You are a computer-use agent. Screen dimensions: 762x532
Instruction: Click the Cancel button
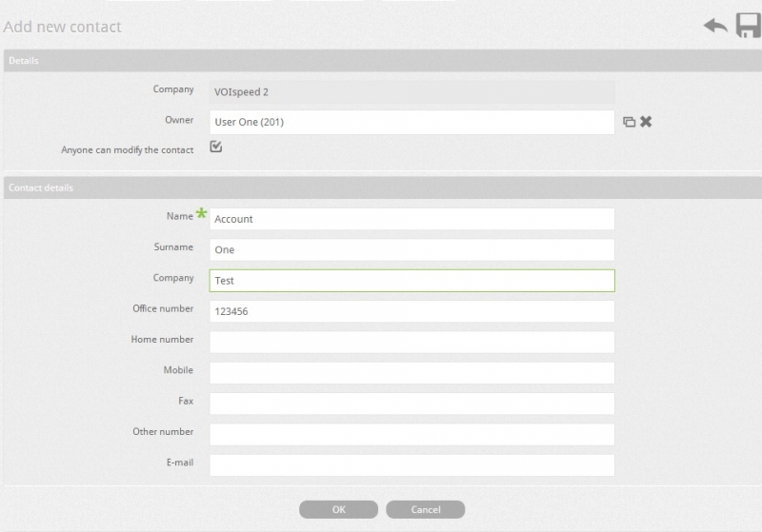[425, 509]
